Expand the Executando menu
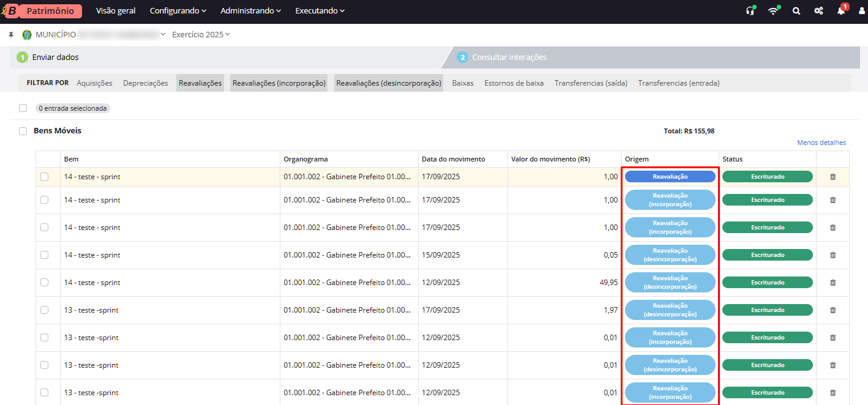The height and width of the screenshot is (405, 868). pyautogui.click(x=320, y=11)
